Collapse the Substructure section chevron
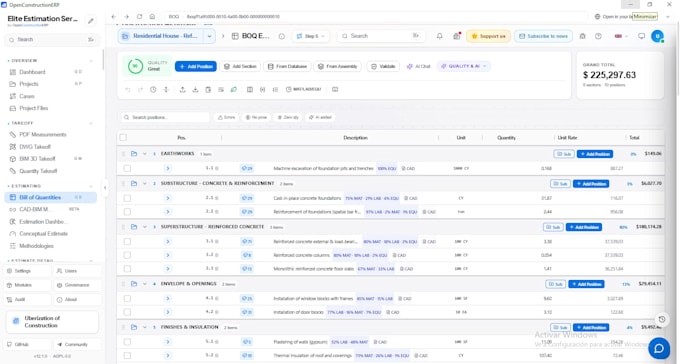Screen dimensions: 680x364 coord(145,184)
